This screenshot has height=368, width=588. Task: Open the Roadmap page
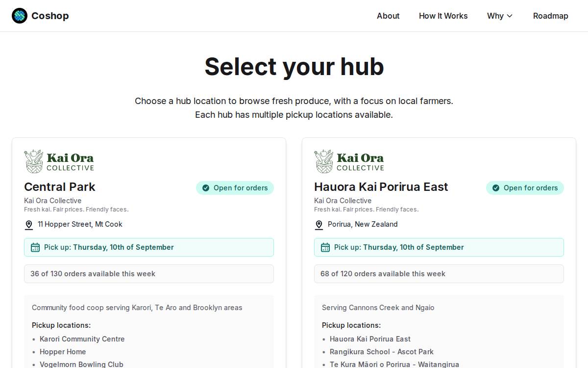click(550, 16)
